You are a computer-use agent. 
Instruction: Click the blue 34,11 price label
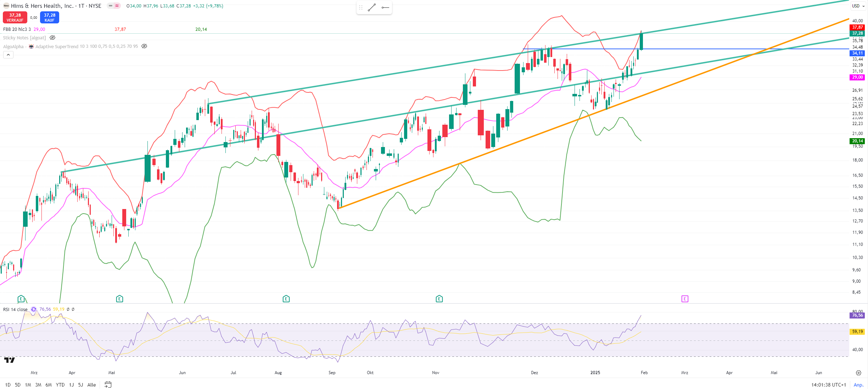point(857,53)
